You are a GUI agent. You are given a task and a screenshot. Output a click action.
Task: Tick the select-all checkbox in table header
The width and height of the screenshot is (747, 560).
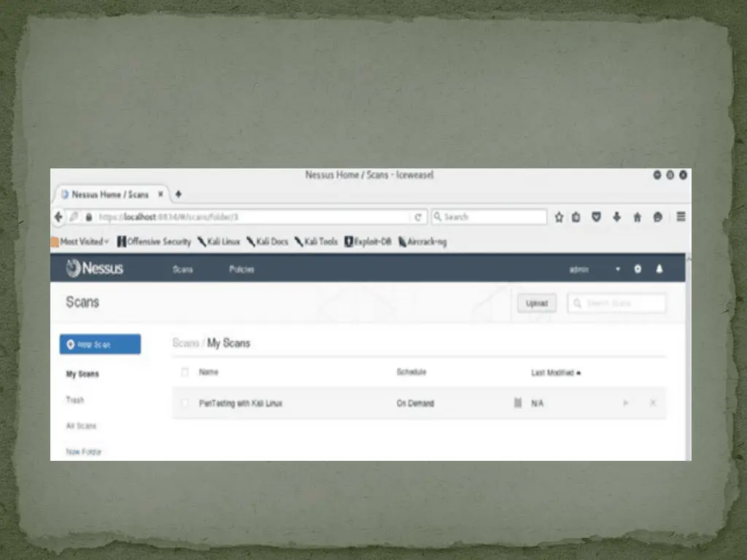(185, 373)
